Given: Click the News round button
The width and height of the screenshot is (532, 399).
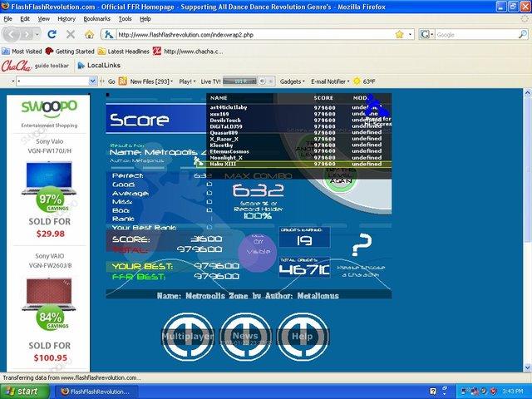Looking at the screenshot, I should tap(245, 337).
